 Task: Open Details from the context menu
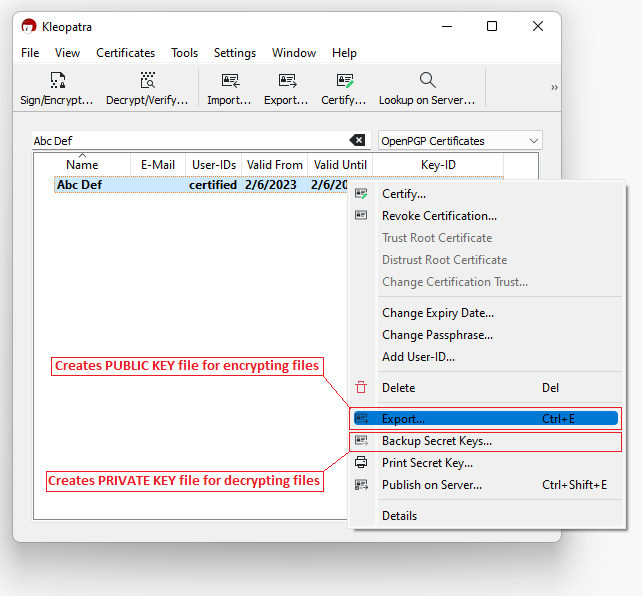click(486, 516)
